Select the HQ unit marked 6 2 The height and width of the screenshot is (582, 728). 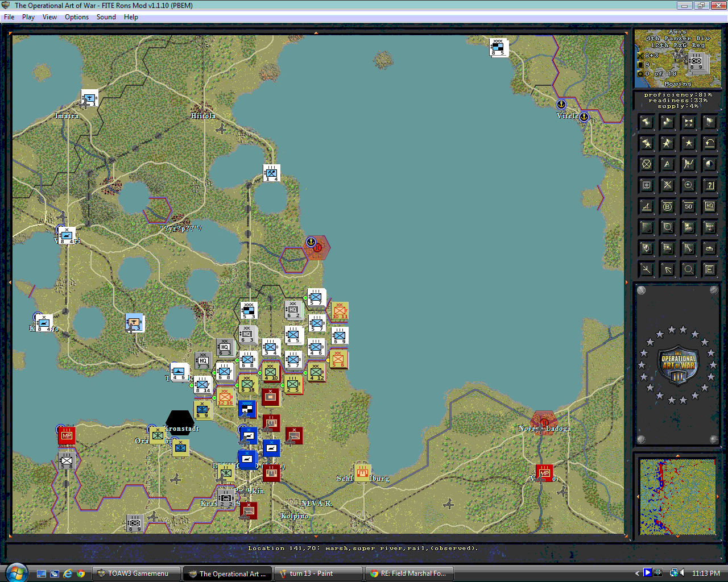(x=293, y=310)
